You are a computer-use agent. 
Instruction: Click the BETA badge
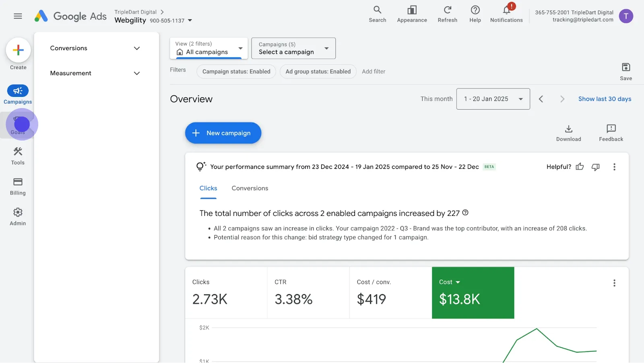click(x=489, y=167)
